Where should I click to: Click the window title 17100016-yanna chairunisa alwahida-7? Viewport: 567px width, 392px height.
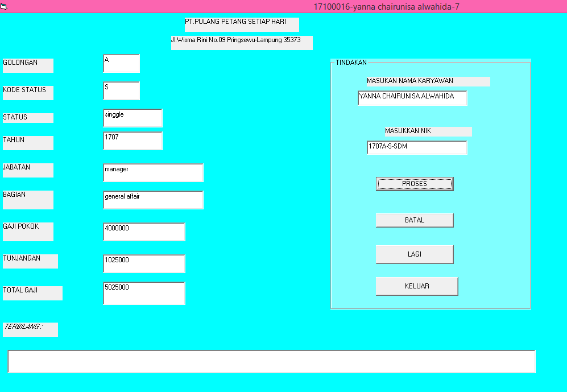pos(386,6)
